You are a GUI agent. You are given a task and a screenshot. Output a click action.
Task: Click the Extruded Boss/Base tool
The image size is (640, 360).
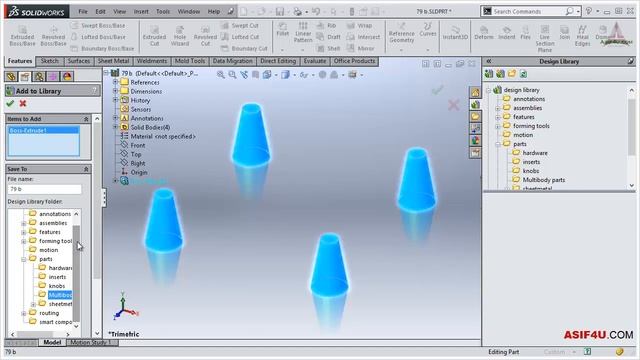(x=22, y=36)
